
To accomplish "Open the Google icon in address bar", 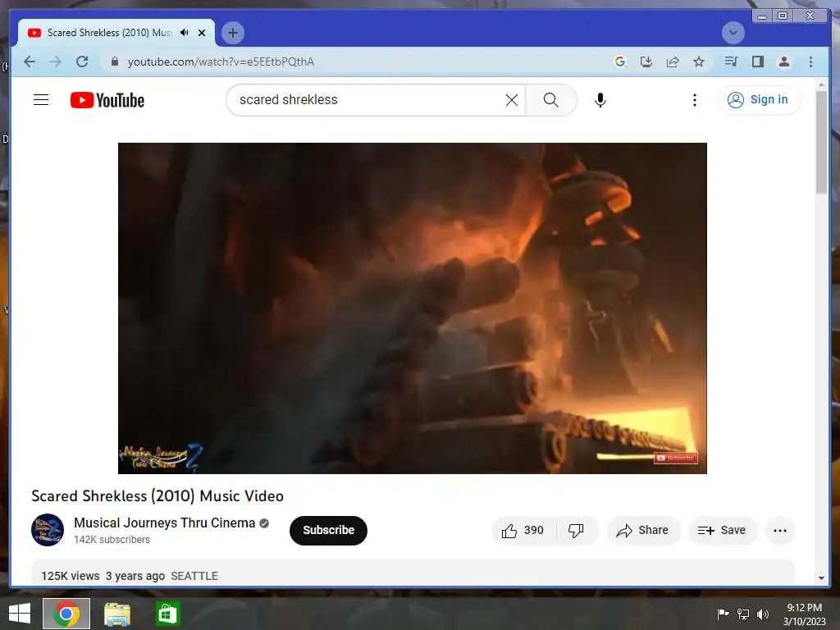I will tap(620, 62).
